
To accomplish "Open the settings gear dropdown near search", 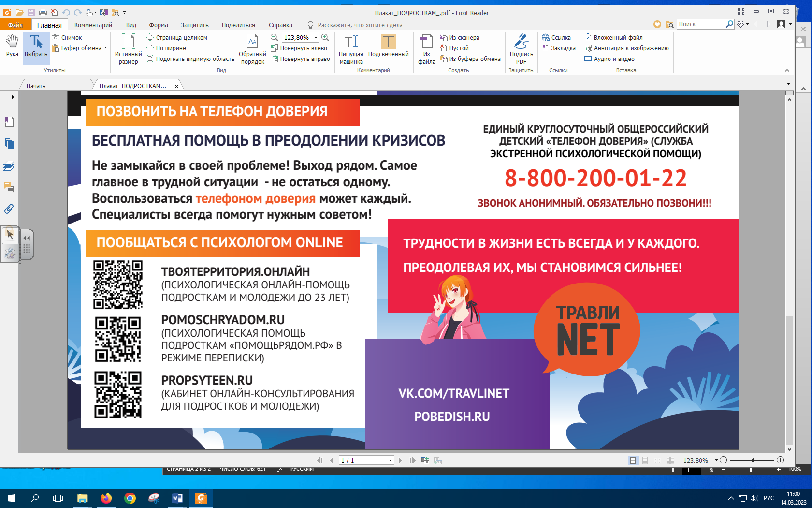I will pos(747,24).
